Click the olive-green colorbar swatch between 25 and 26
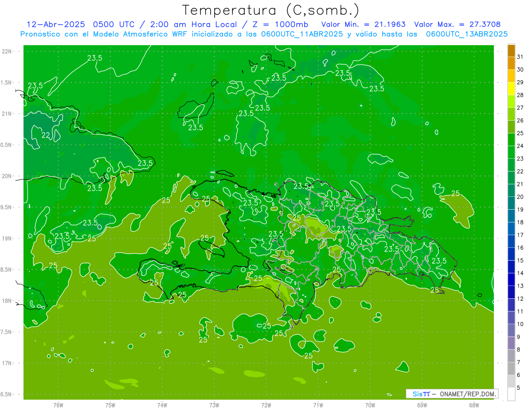 pyautogui.click(x=511, y=127)
